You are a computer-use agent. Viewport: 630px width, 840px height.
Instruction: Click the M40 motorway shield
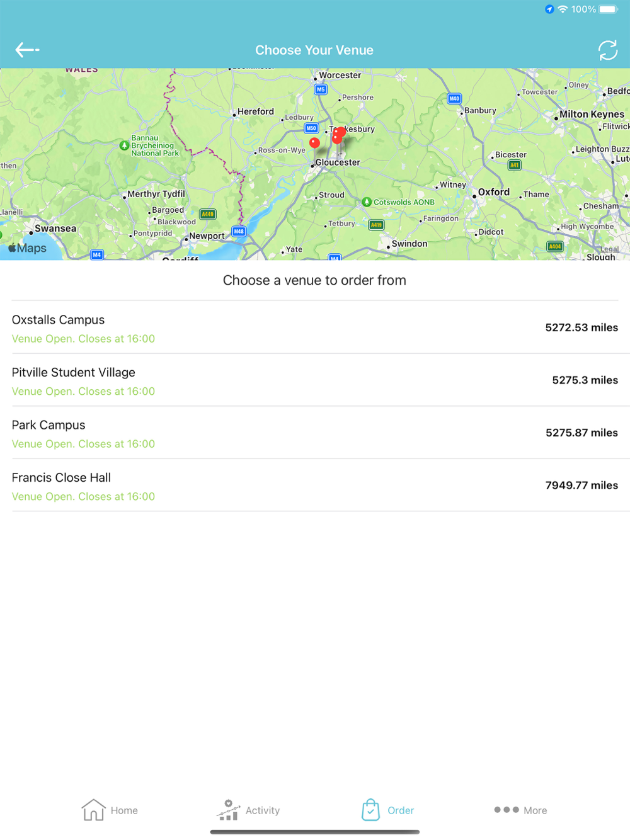[x=454, y=98]
